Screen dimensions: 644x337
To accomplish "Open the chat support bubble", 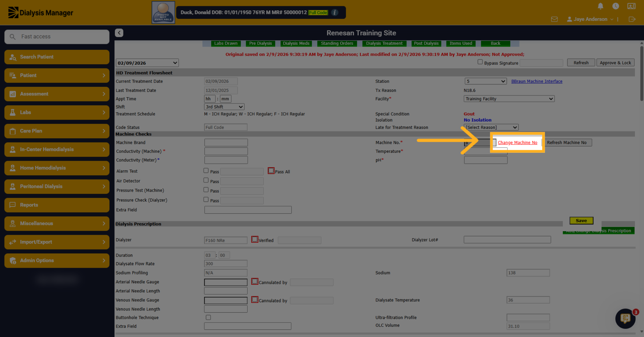I will (x=625, y=318).
